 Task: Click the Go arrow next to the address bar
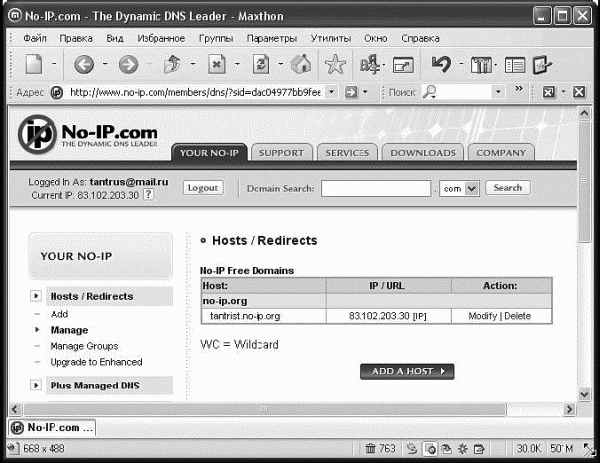351,92
